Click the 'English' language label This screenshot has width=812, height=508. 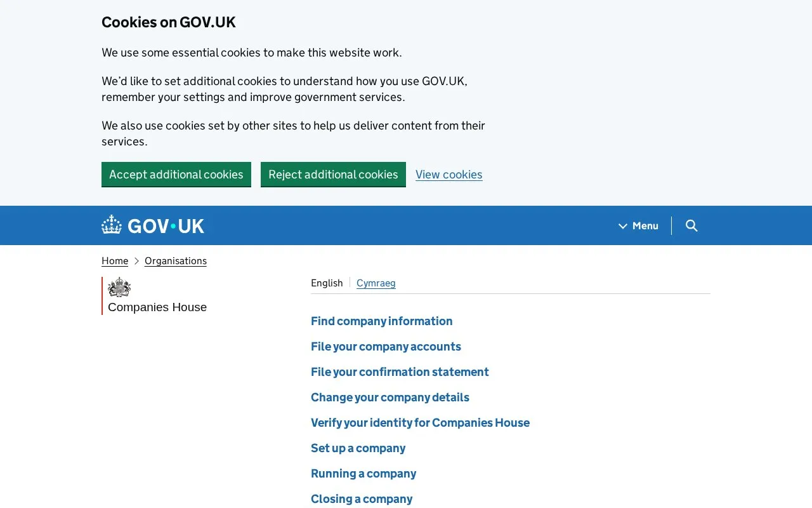(327, 283)
